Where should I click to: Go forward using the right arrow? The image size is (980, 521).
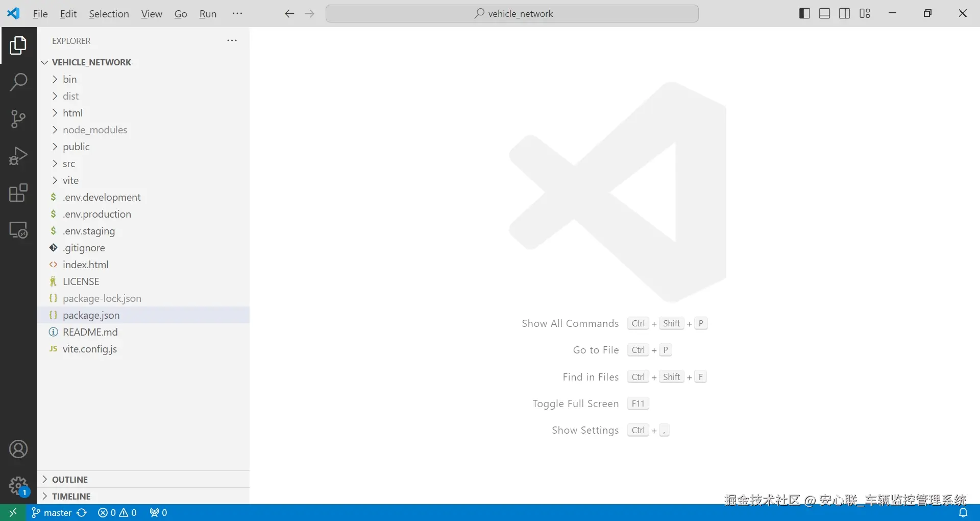coord(309,14)
